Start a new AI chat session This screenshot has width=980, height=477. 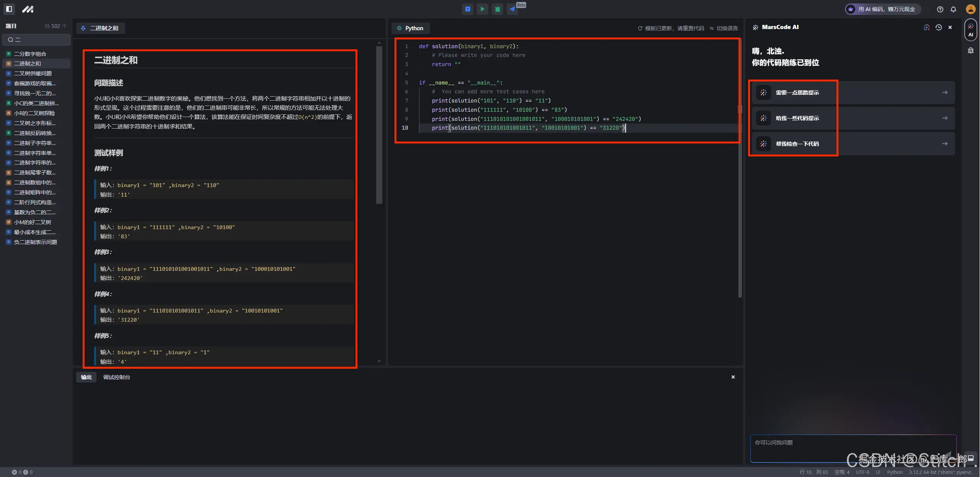pyautogui.click(x=926, y=27)
